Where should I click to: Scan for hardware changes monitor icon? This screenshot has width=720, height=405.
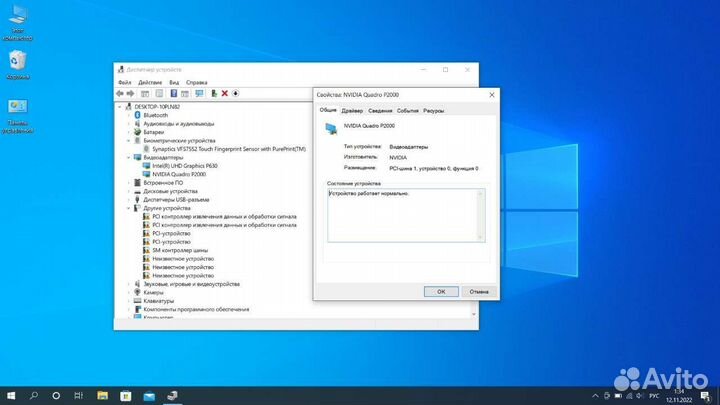tap(199, 94)
